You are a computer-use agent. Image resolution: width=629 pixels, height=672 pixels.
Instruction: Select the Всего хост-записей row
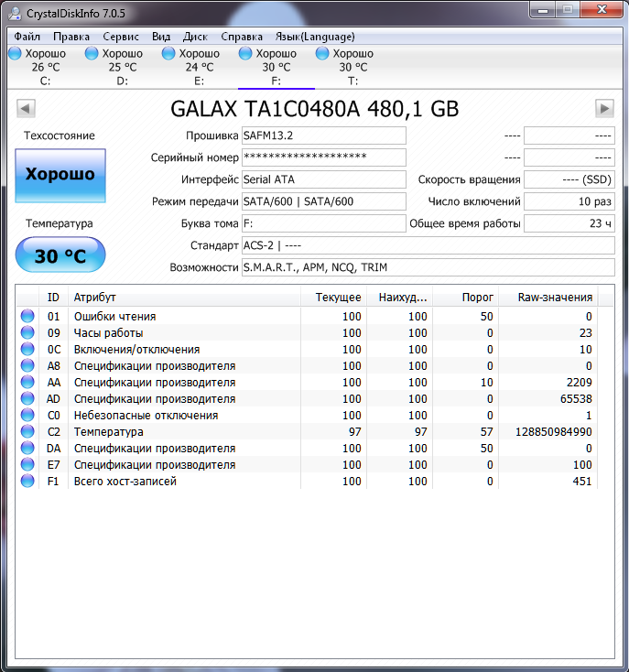pos(307,482)
